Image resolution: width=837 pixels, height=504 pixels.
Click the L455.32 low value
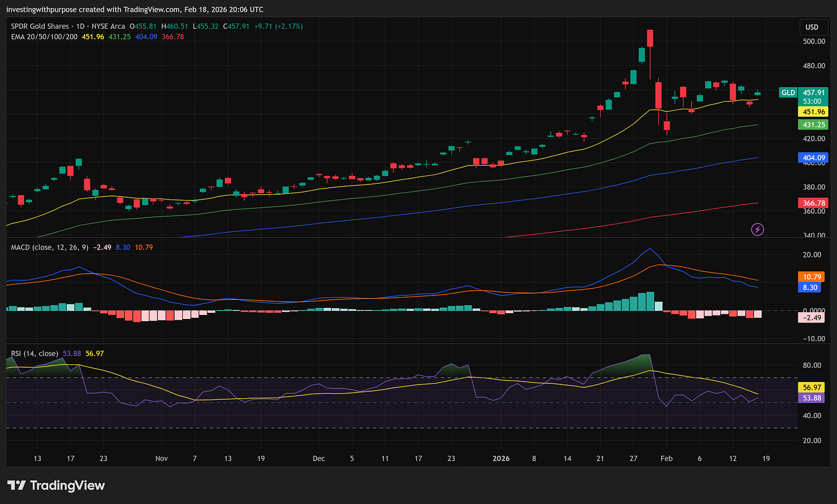206,26
